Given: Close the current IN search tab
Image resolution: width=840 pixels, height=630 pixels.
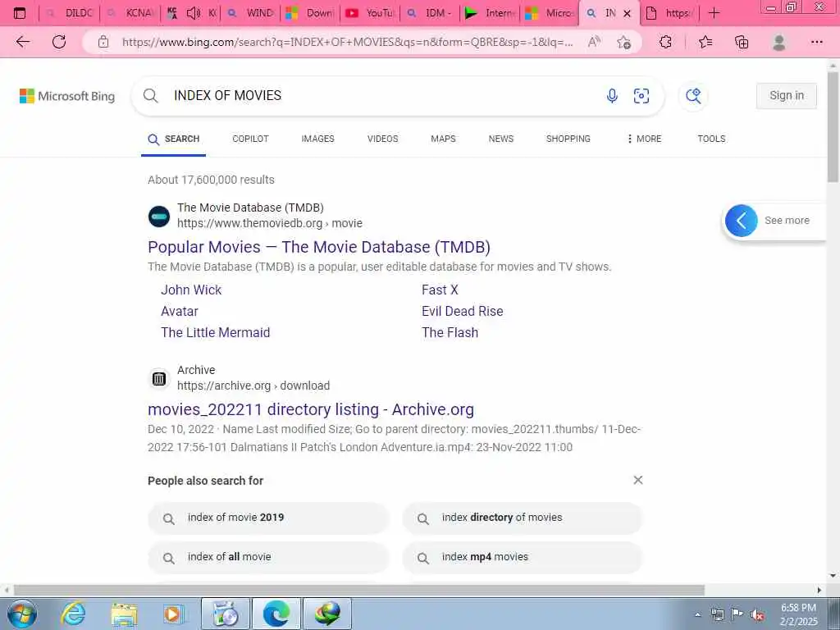Looking at the screenshot, I should [627, 13].
